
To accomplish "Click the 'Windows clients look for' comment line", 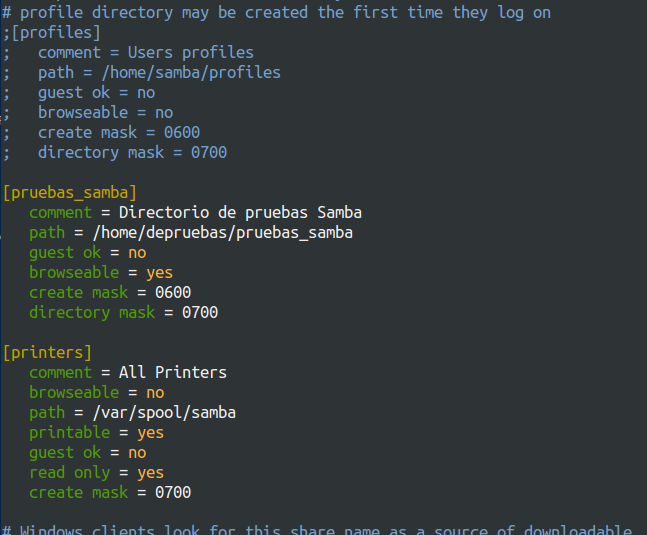I will coord(316,529).
